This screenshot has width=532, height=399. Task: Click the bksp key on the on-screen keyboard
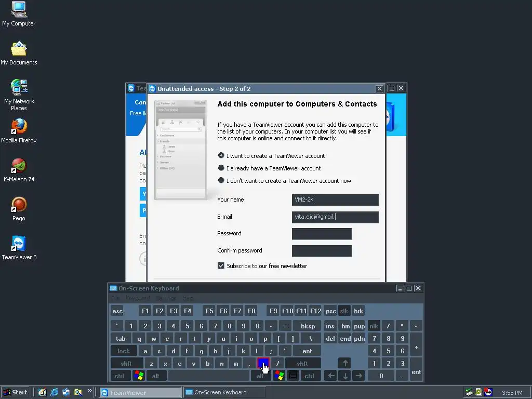(x=308, y=326)
